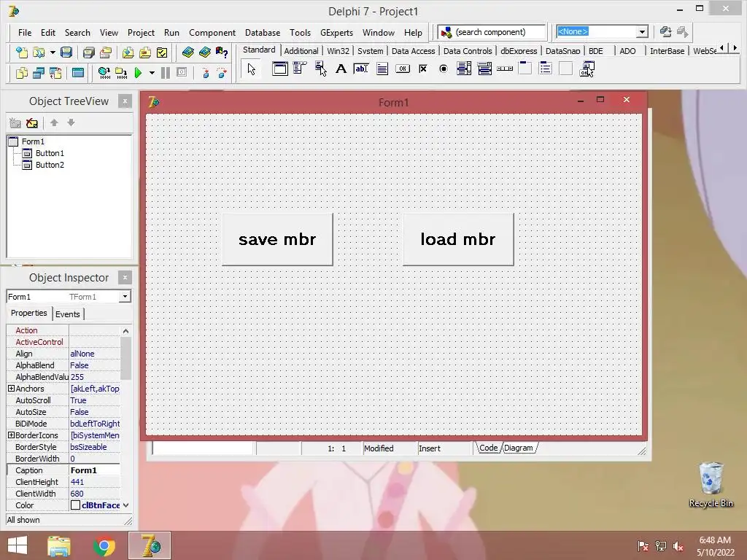
Task: Select the PopupMenu palette component
Action: tap(320, 69)
